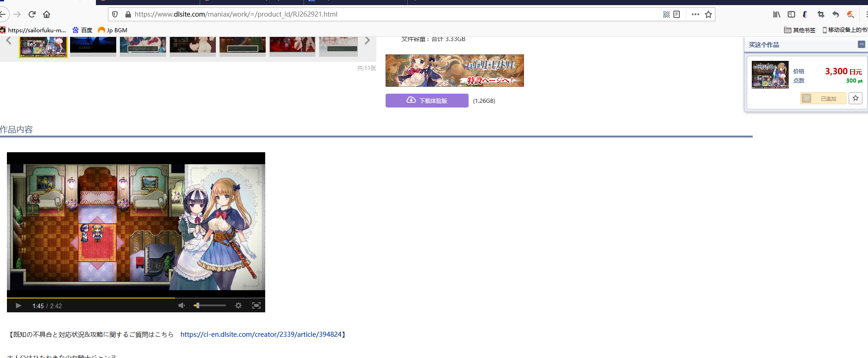This screenshot has height=358, width=868.
Task: Show next images in the sample carousel
Action: (x=367, y=41)
